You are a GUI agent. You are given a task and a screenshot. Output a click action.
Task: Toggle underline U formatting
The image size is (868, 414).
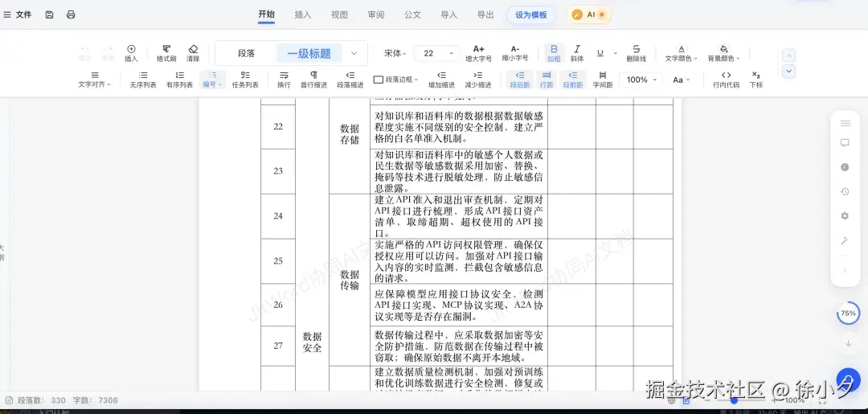coord(600,53)
